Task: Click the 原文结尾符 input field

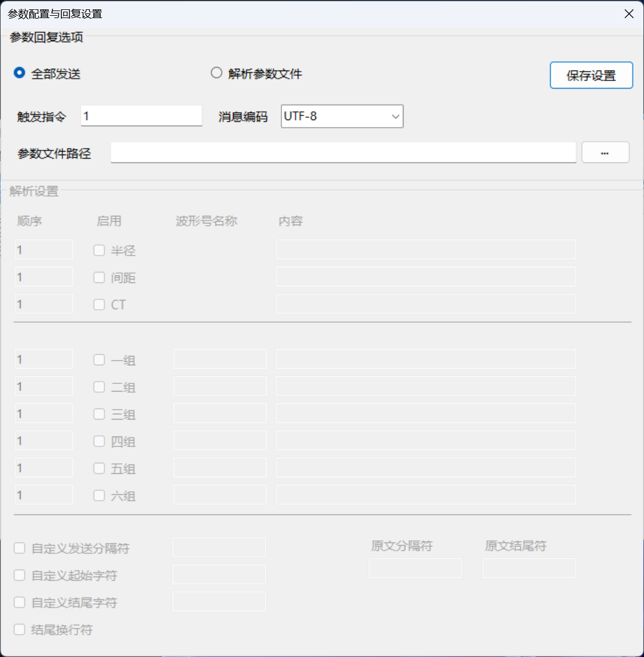Action: [x=529, y=568]
